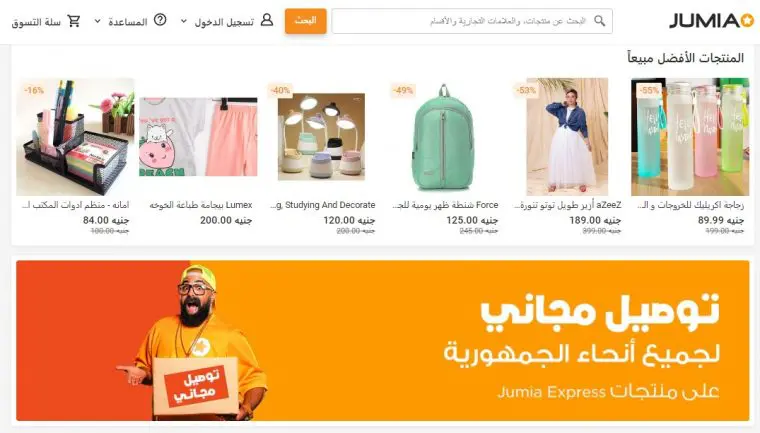
Task: Open the desk lamps product thumbnail
Action: click(x=321, y=137)
